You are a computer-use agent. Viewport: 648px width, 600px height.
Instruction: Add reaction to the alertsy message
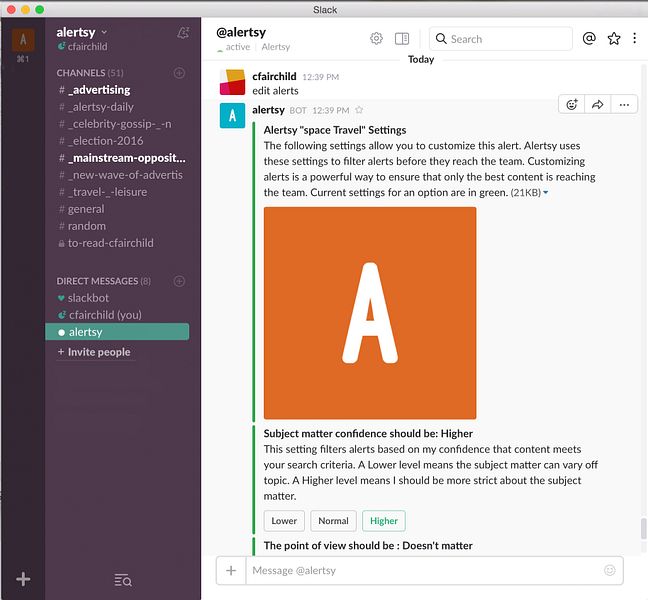pyautogui.click(x=572, y=105)
